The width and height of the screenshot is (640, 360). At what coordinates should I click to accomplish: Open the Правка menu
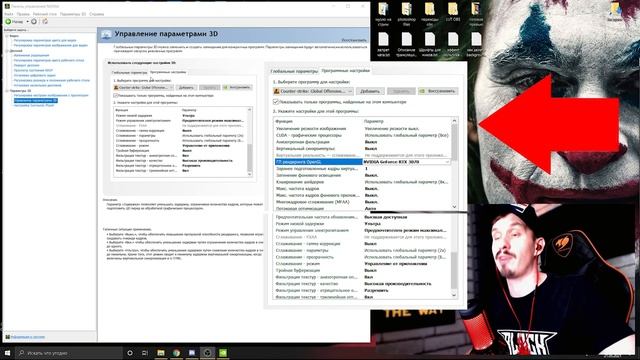pos(23,14)
